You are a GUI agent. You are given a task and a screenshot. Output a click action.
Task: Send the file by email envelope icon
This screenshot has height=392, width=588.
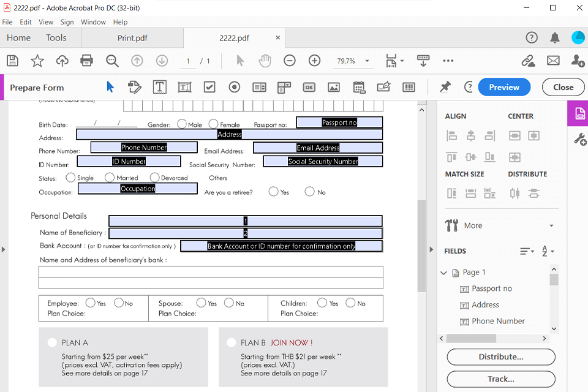click(553, 61)
